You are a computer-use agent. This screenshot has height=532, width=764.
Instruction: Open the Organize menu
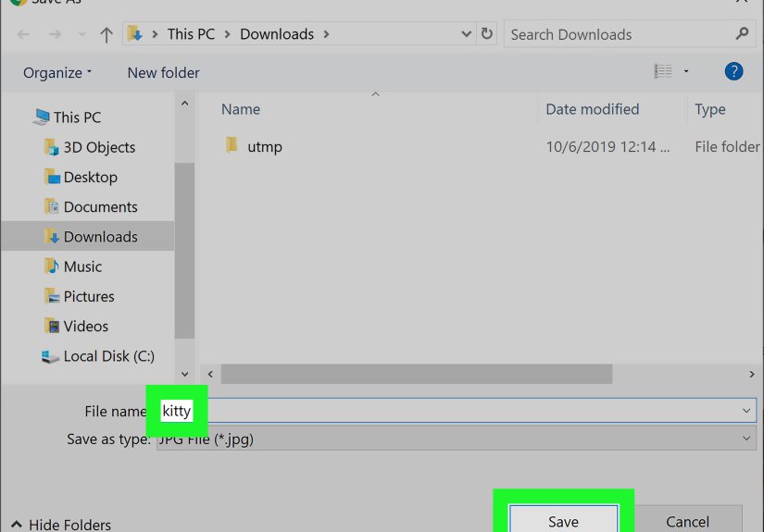[x=57, y=72]
